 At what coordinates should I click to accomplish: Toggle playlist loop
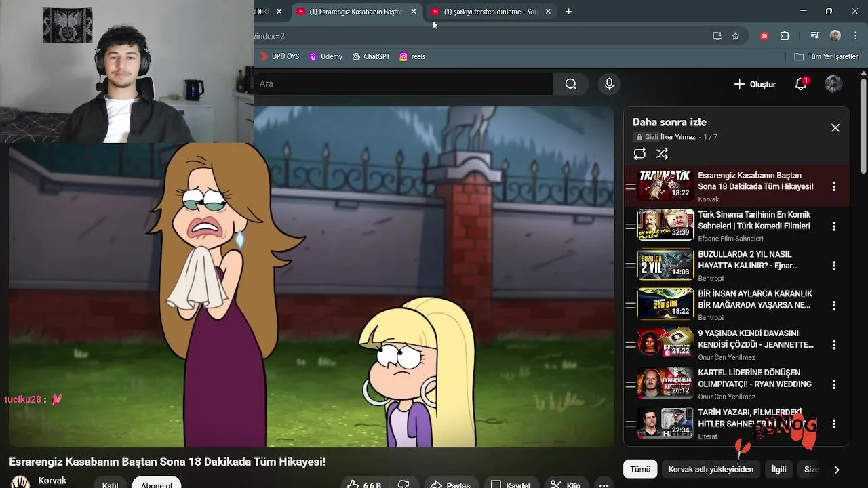click(639, 154)
